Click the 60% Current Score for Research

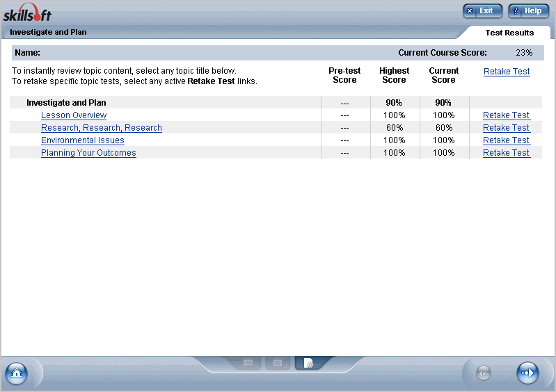pos(444,128)
